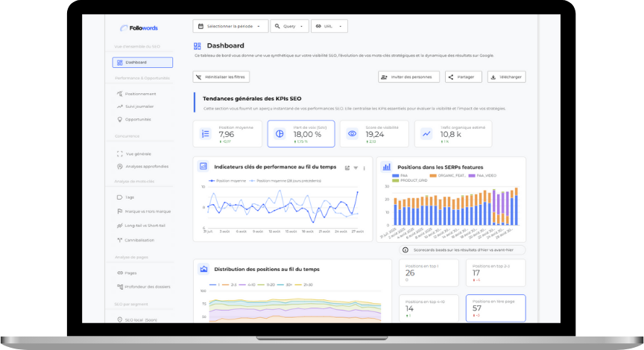
Task: Click the Tags sidebar item
Action: tap(130, 197)
